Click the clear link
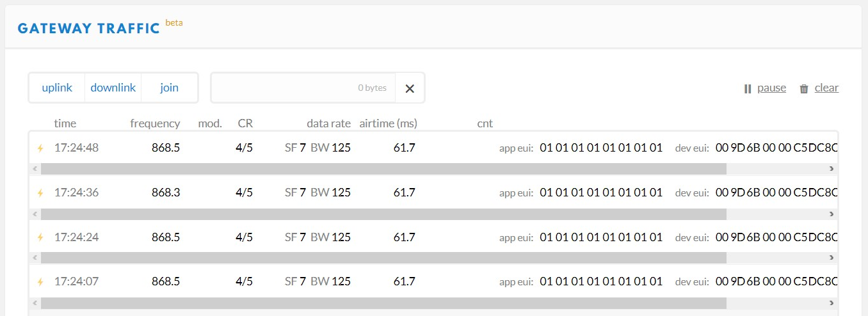Screen dimensions: 868x316 click(826, 88)
